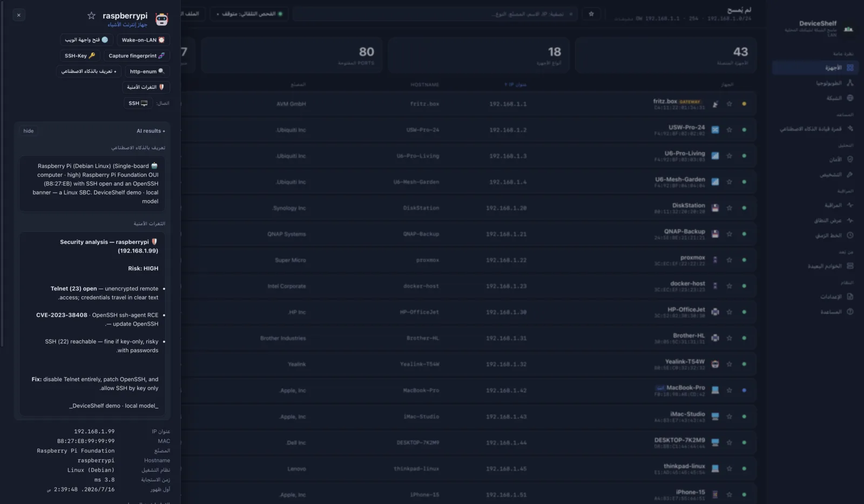Toggle the favorites star filter in toolbar

coord(591,14)
